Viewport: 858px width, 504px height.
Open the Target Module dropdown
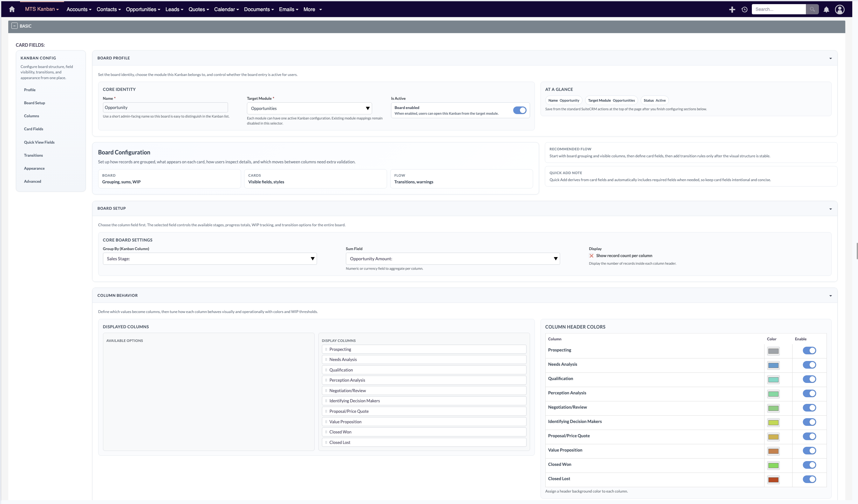point(309,109)
